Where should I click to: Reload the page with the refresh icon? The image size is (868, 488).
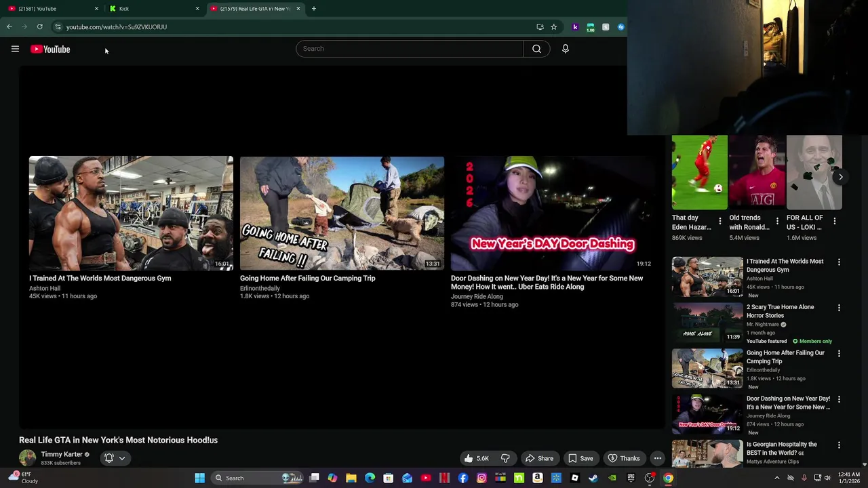point(39,26)
